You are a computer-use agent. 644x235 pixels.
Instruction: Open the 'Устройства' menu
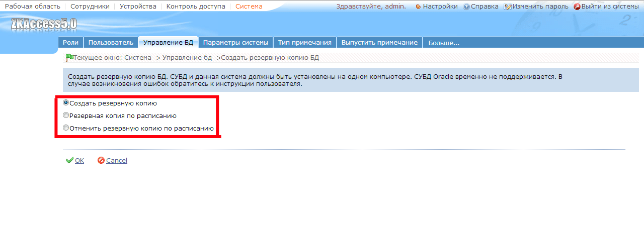(x=138, y=7)
